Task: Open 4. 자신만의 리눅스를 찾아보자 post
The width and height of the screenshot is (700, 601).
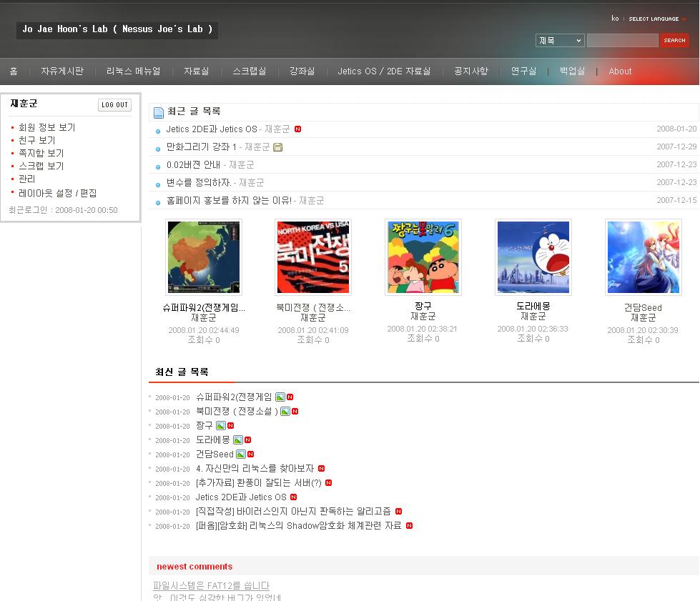Action: [x=255, y=469]
